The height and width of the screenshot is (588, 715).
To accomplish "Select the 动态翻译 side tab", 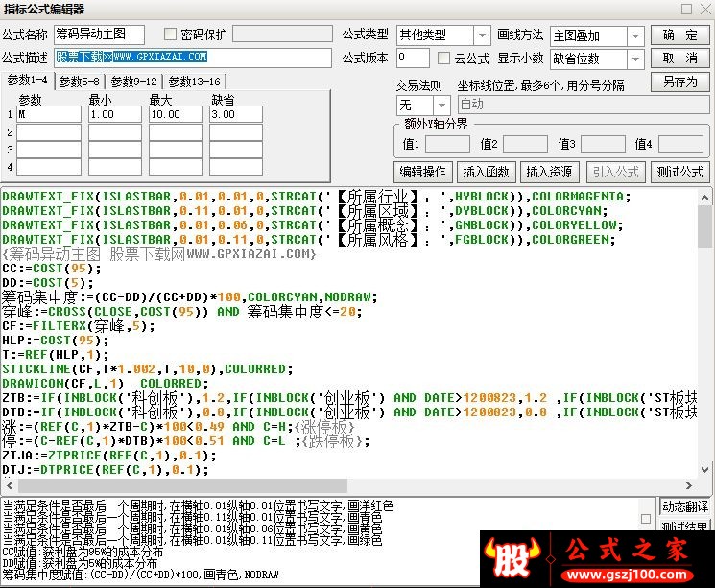I will pyautogui.click(x=684, y=506).
